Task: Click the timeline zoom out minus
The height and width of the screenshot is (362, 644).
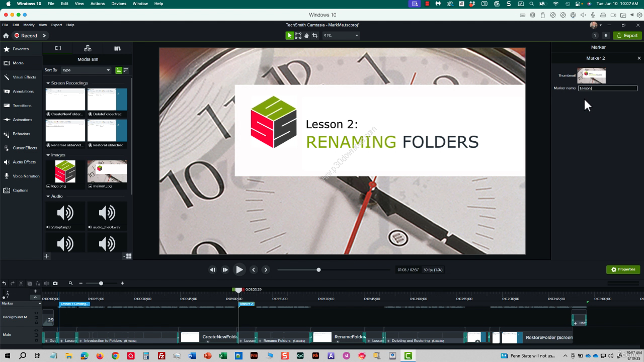Action: 80,284
